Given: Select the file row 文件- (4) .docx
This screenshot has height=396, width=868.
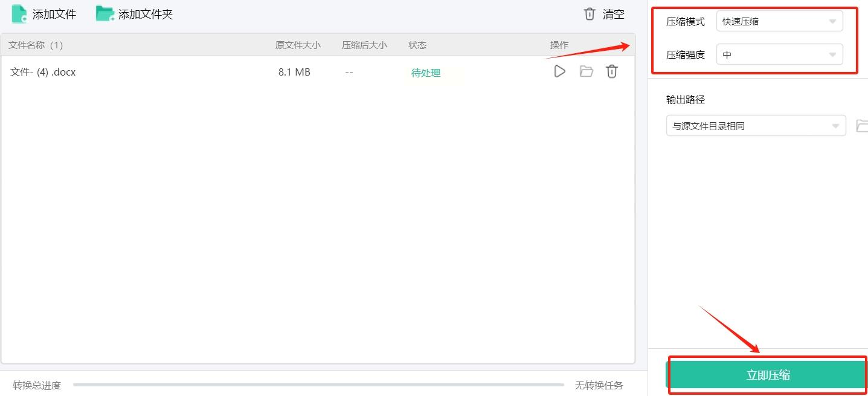Looking at the screenshot, I should tap(318, 72).
